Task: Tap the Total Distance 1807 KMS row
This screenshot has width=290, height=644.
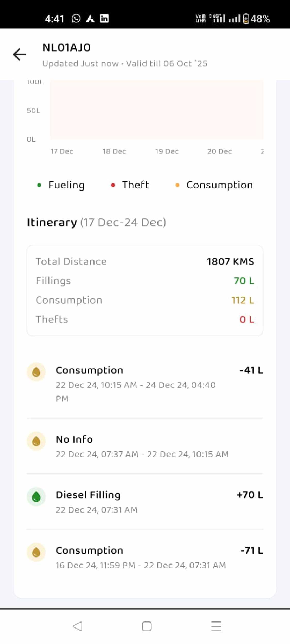Action: click(x=145, y=261)
